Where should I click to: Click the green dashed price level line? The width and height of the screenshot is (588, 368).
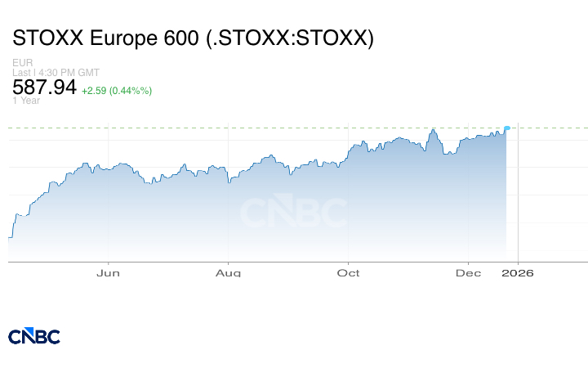[x=245, y=128]
